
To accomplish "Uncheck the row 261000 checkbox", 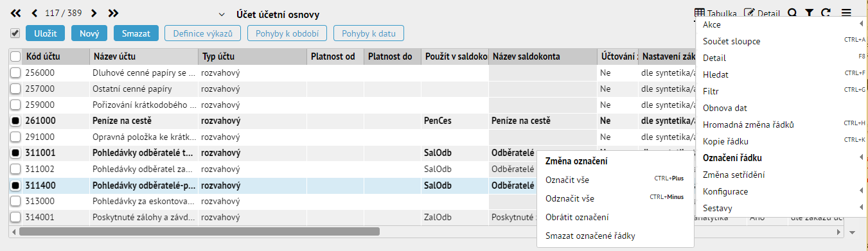I will coord(16,121).
